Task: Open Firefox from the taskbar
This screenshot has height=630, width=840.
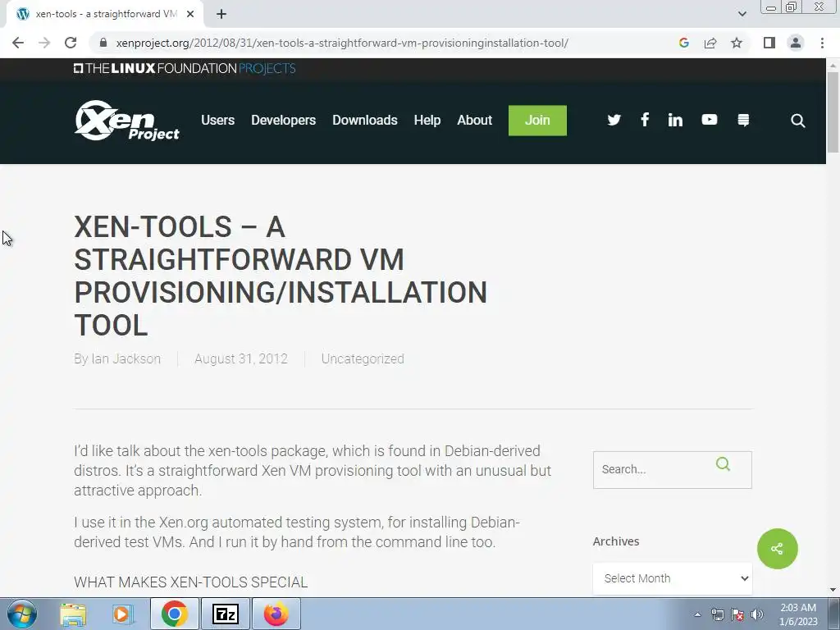Action: 276,614
